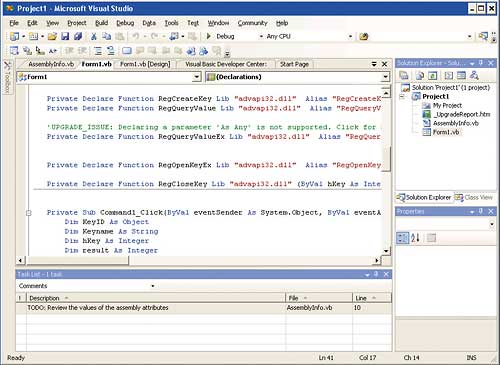This screenshot has width=500, height=365.
Task: Select the TODO Review assembly attributes task
Action: coord(204,308)
